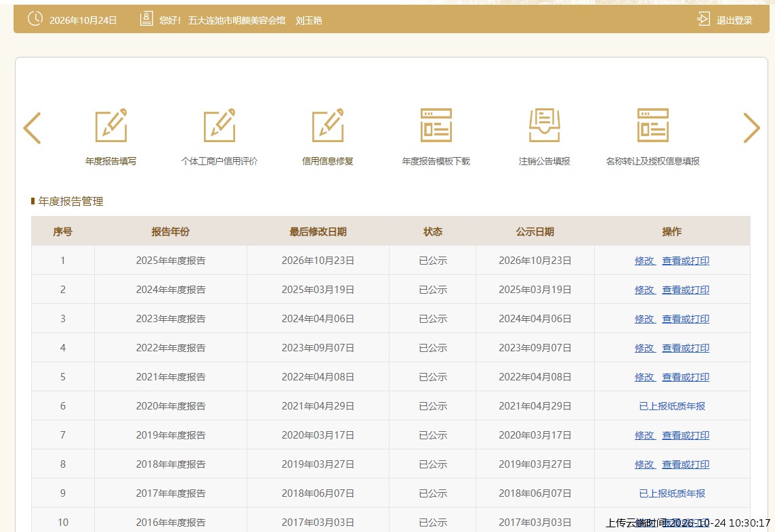The image size is (775, 532).
Task: Select the 年度报告填写 label
Action: coord(110,161)
